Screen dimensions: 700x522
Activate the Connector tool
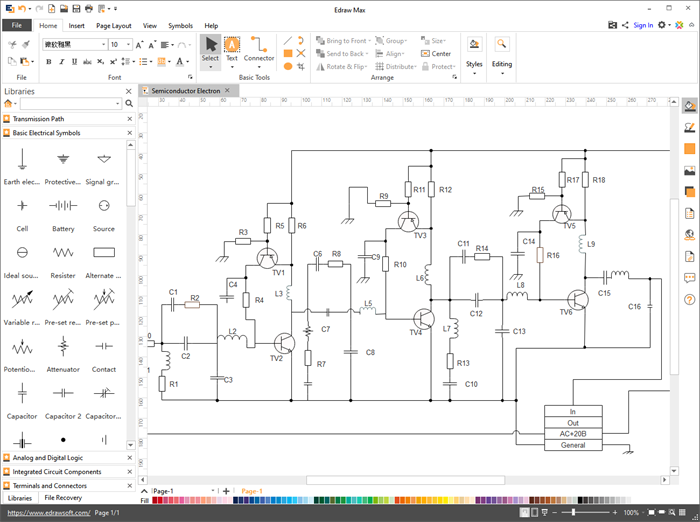point(259,47)
